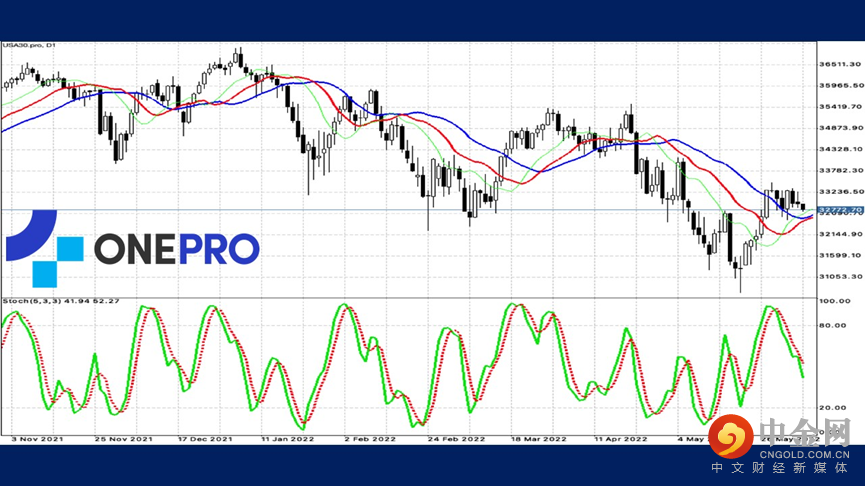865x486 pixels.
Task: Pick the 11 Apr 2022 date label
Action: (621, 439)
